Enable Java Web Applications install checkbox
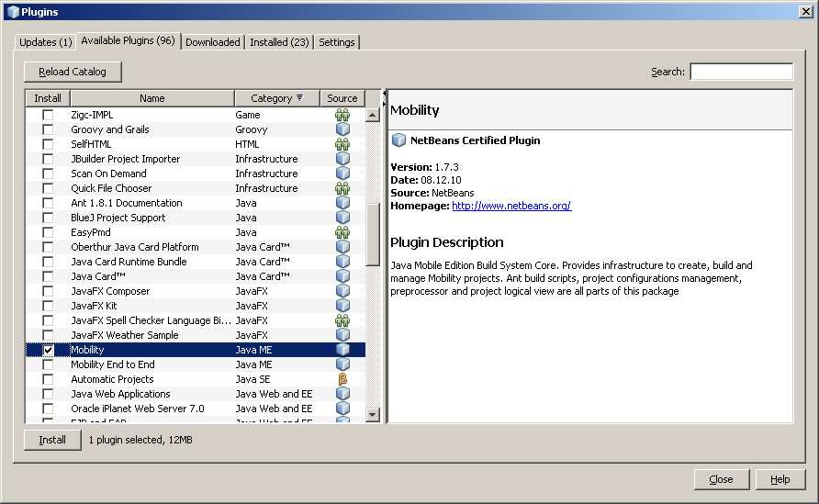 point(48,394)
